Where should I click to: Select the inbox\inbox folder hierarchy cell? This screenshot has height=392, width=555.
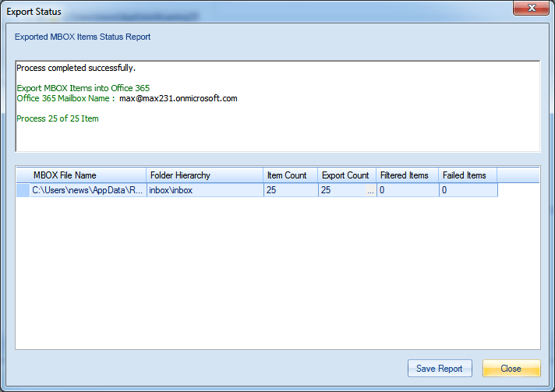[x=205, y=190]
